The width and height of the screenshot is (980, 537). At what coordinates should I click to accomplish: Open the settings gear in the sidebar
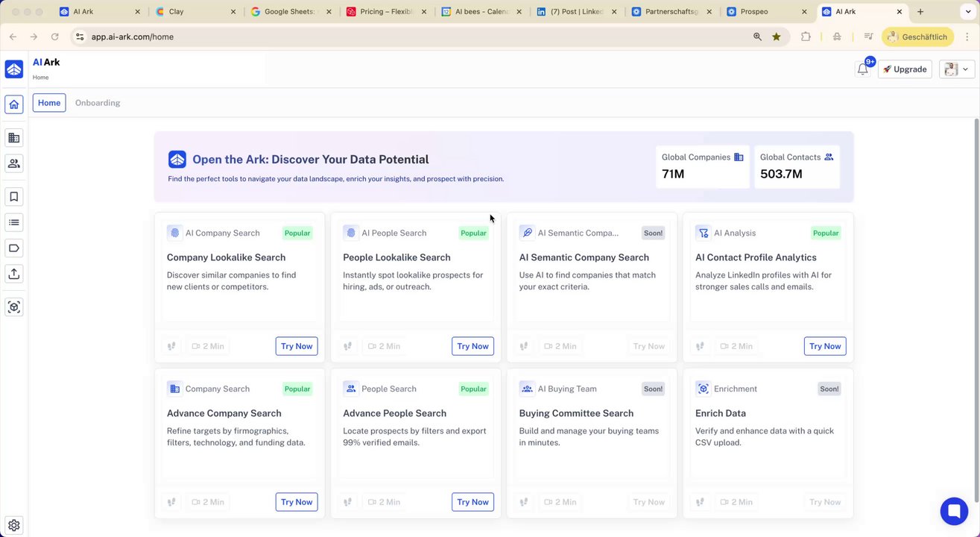point(13,525)
